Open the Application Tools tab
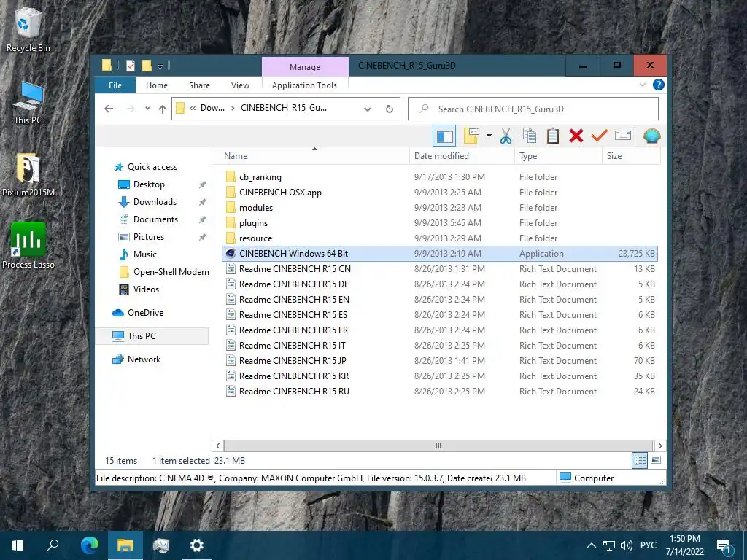The height and width of the screenshot is (560, 747). point(304,85)
